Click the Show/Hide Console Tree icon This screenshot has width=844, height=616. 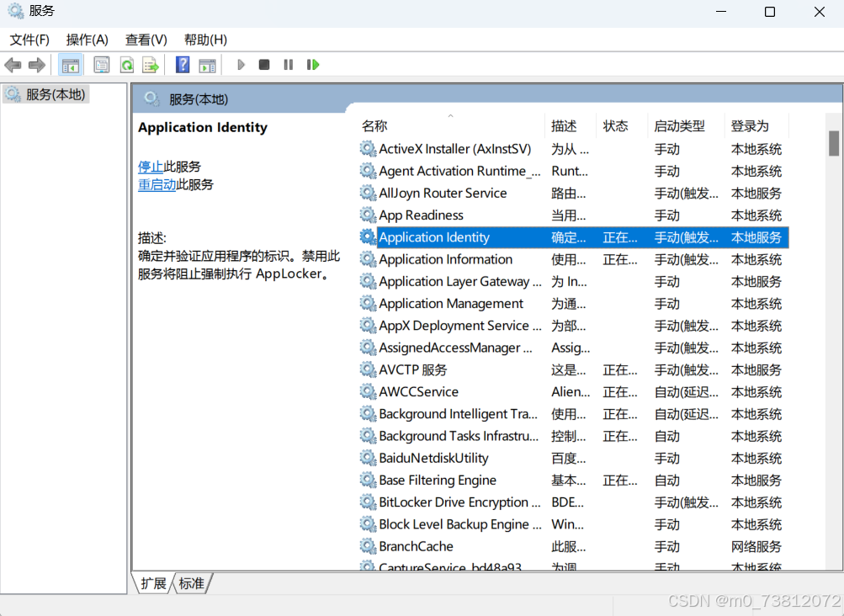tap(71, 65)
